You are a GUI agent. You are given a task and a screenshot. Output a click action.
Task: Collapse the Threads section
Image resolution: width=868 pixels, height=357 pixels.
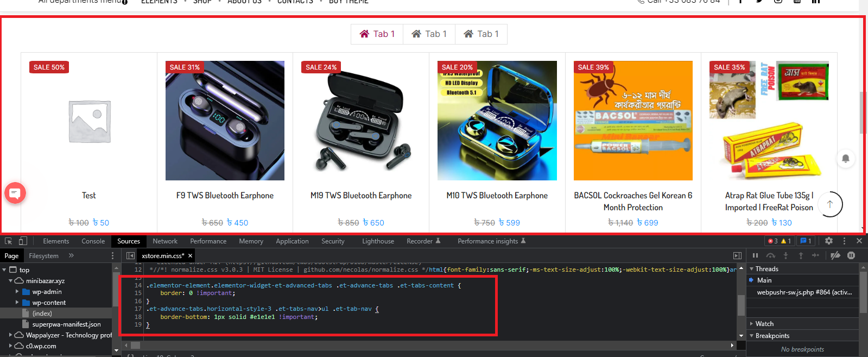point(752,268)
